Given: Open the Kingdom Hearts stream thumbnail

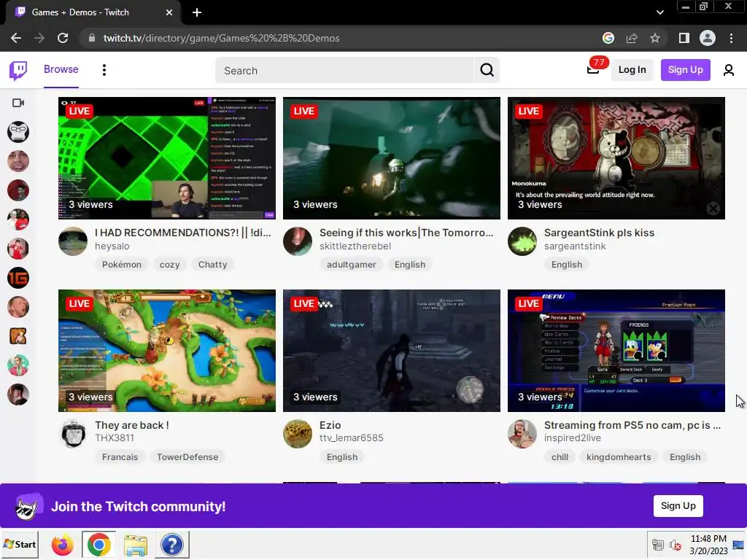Looking at the screenshot, I should [616, 351].
